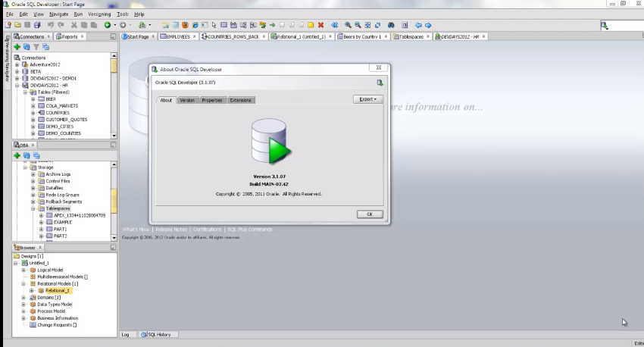Open the Log tab at bottom

point(125,335)
